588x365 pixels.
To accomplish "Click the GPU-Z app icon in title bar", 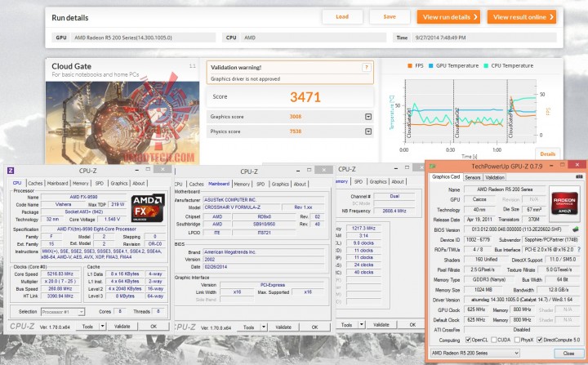I will pos(432,166).
